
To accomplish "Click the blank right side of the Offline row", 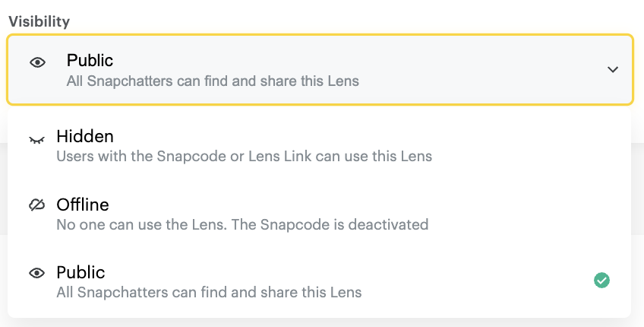I will coord(532,214).
